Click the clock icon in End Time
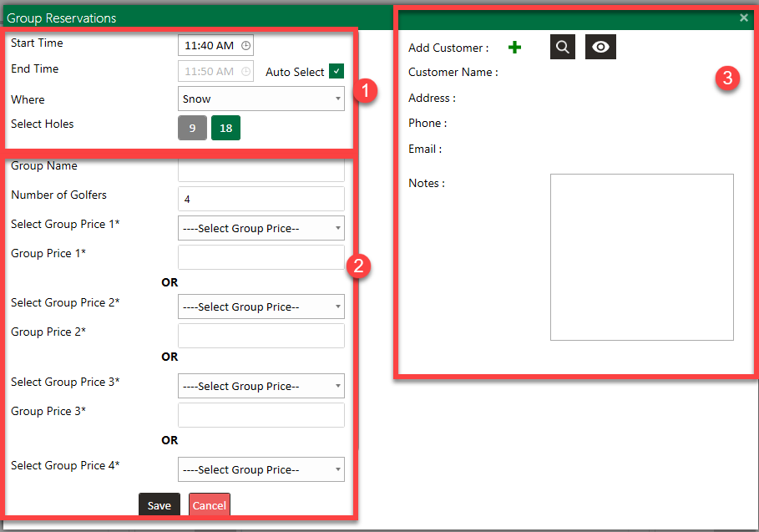This screenshot has width=759, height=532. tap(245, 72)
